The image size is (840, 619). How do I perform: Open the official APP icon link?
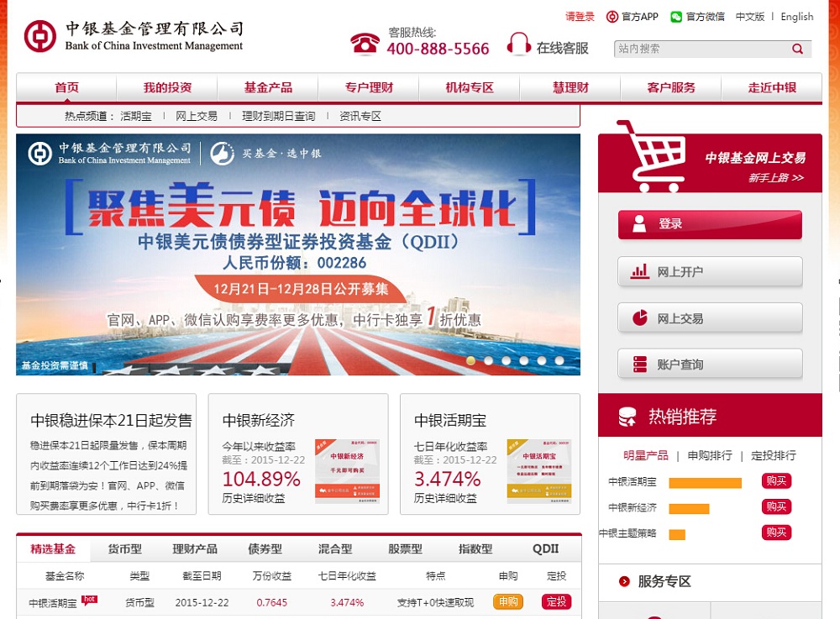point(612,17)
